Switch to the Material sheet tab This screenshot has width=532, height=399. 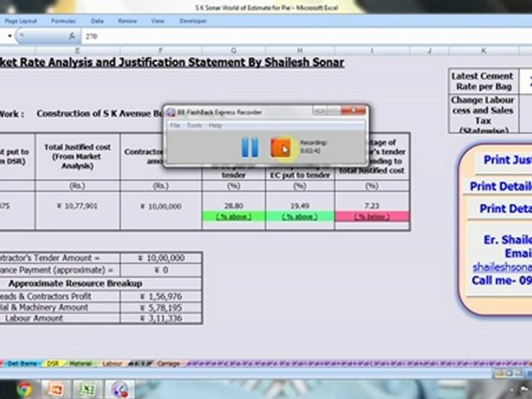80,364
